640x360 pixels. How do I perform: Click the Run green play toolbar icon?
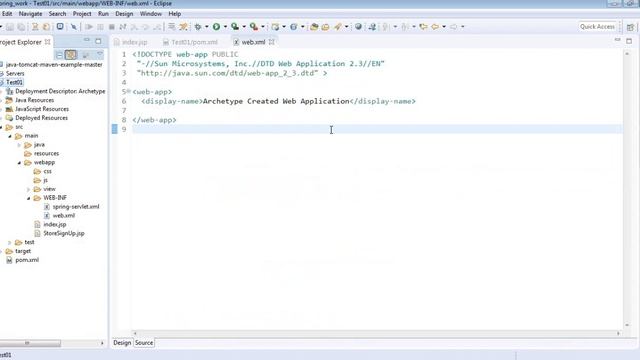coord(216,27)
